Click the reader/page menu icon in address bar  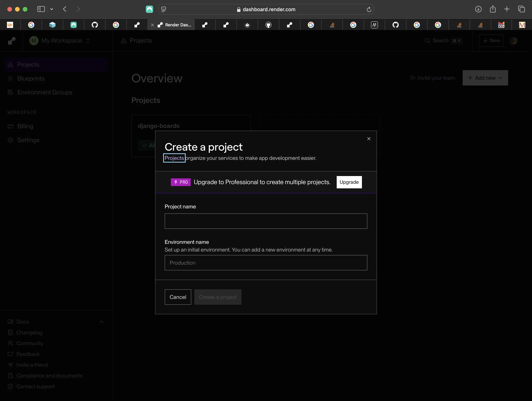164,9
